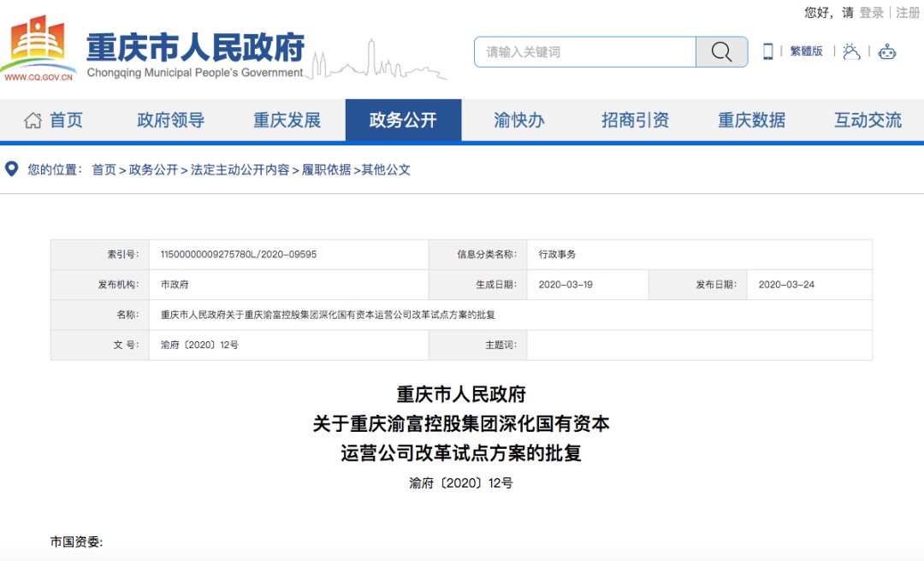Screen dimensions: 924x561
Task: Click the magnifier search button
Action: click(x=721, y=52)
